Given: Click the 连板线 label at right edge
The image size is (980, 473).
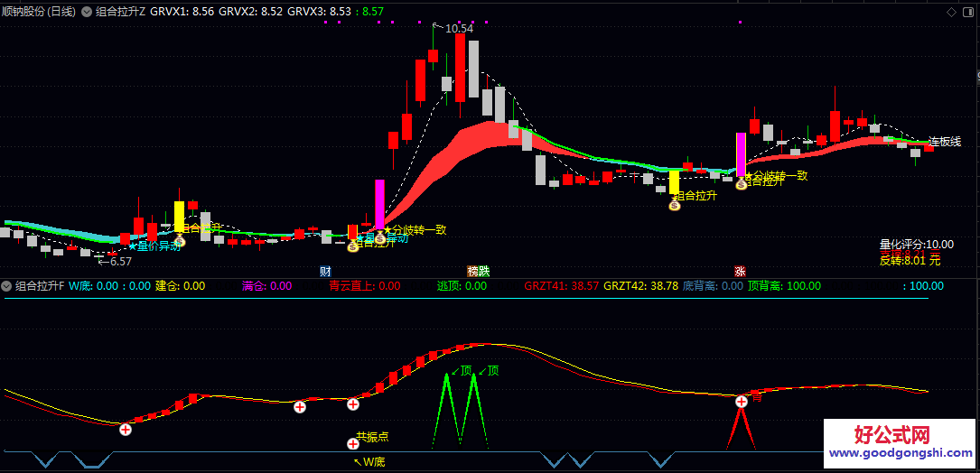Looking at the screenshot, I should click(945, 141).
